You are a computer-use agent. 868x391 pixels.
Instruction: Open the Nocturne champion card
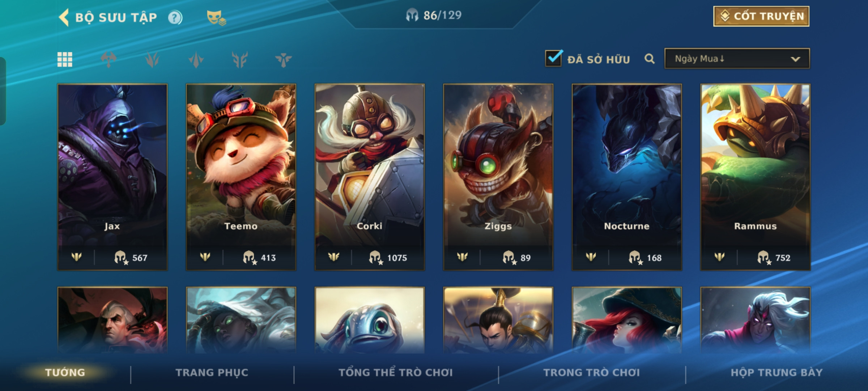pyautogui.click(x=627, y=177)
